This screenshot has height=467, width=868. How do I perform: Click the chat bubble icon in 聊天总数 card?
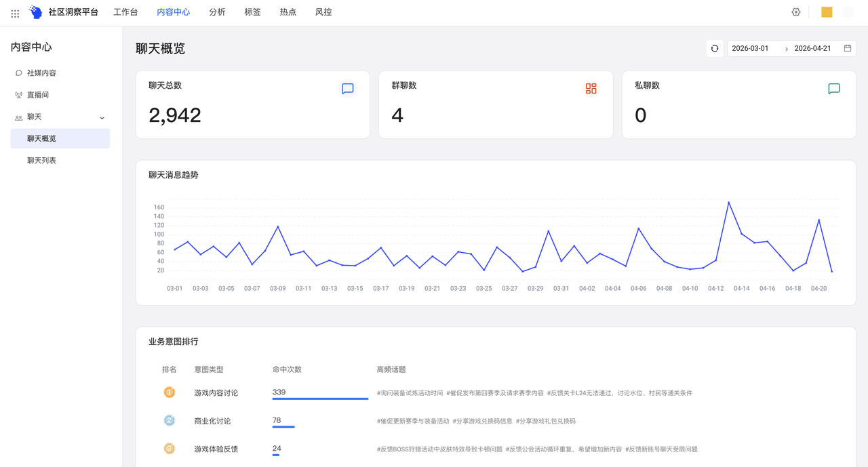[x=348, y=89]
